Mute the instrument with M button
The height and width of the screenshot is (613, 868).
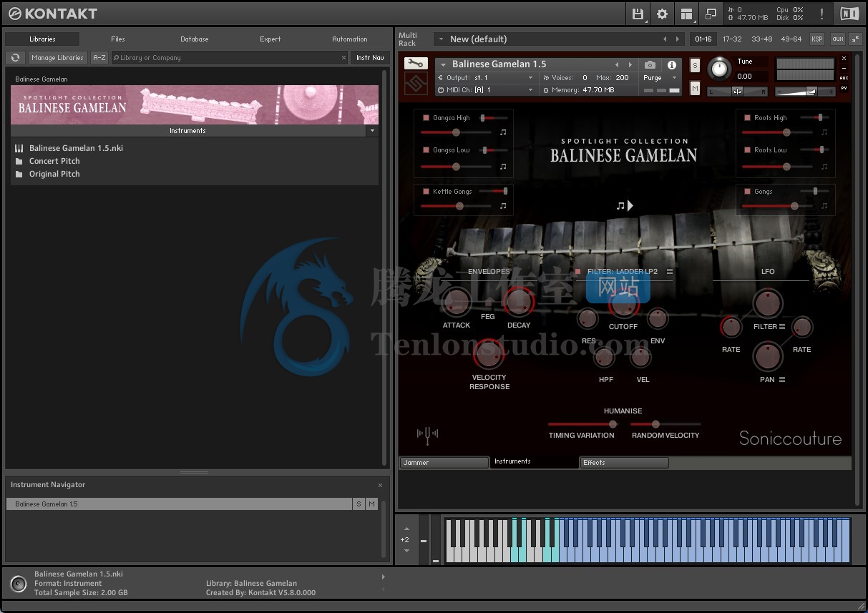(695, 88)
